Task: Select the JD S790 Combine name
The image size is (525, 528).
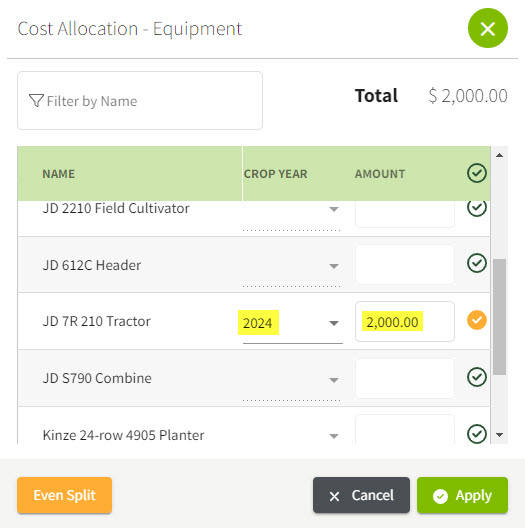Action: (x=97, y=378)
